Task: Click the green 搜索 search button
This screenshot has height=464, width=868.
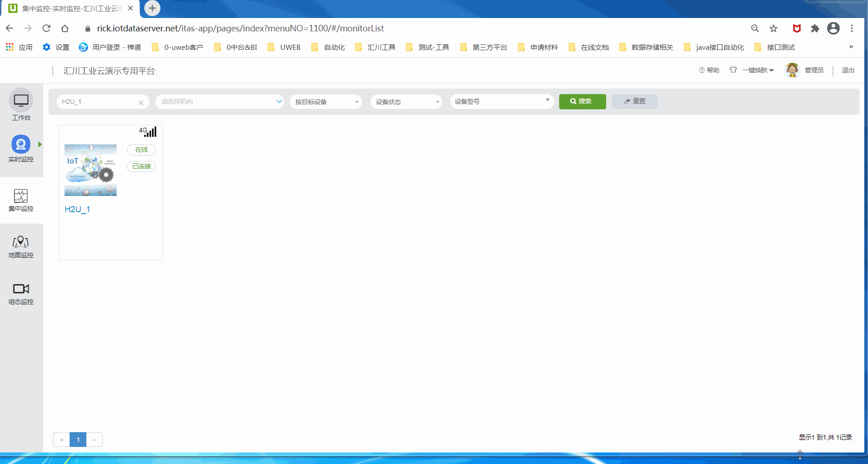Action: [582, 101]
